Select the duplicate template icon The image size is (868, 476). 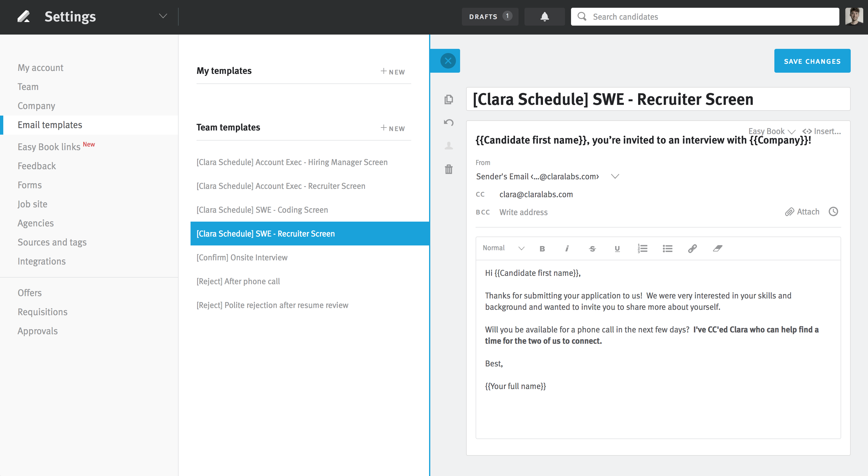[x=448, y=99]
